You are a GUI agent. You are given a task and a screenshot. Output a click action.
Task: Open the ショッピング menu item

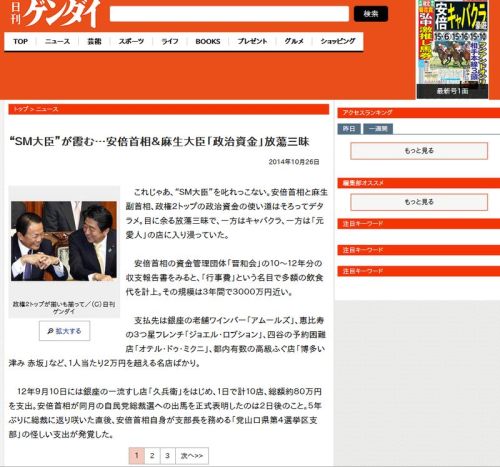338,41
